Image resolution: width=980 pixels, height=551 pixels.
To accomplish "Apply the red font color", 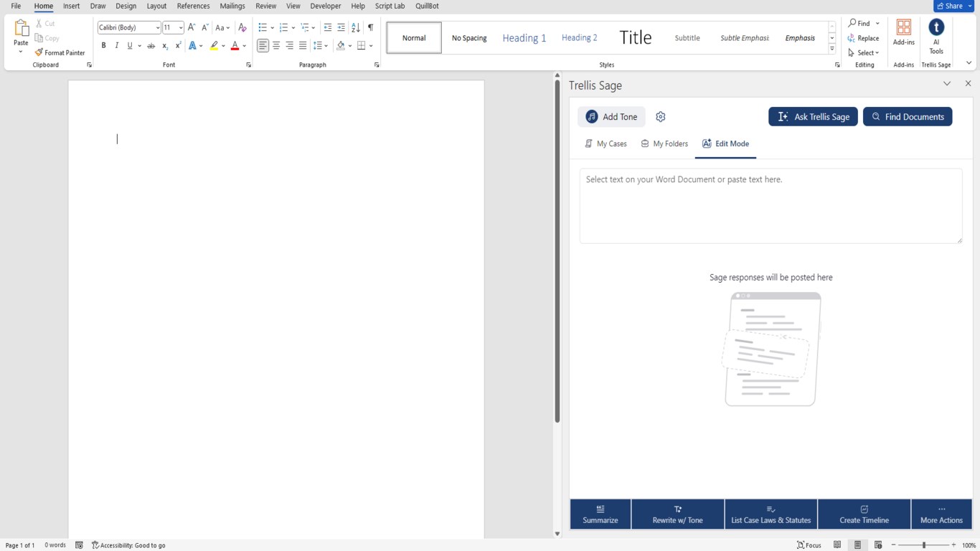I will [x=235, y=46].
